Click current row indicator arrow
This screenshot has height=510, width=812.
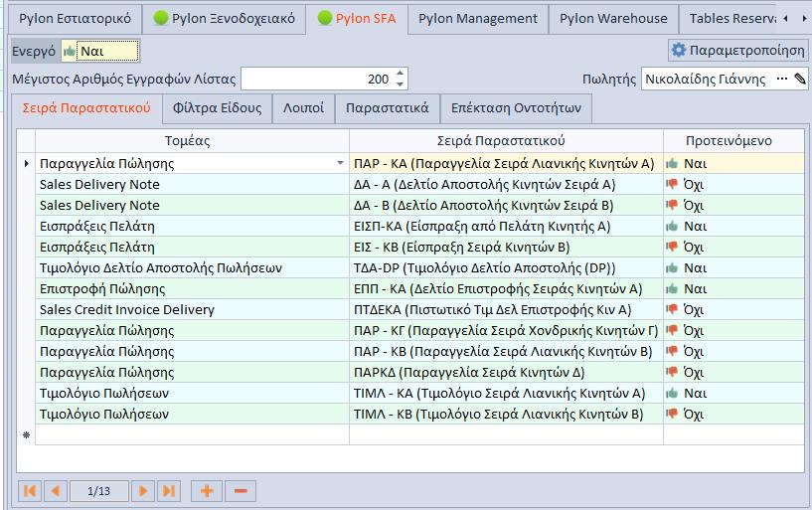(27, 164)
